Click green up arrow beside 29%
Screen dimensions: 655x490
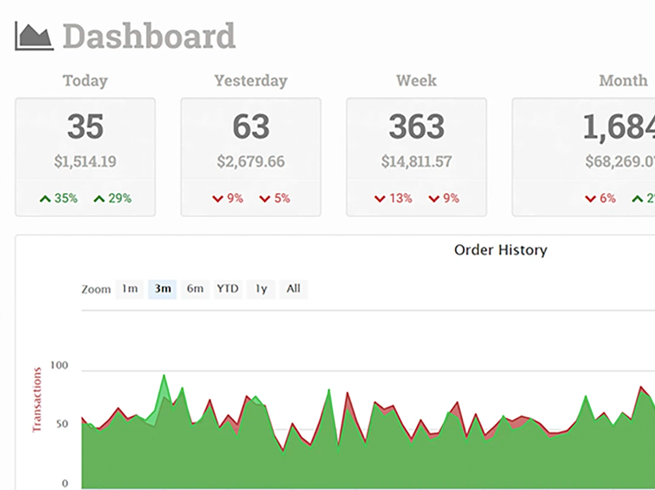(99, 199)
